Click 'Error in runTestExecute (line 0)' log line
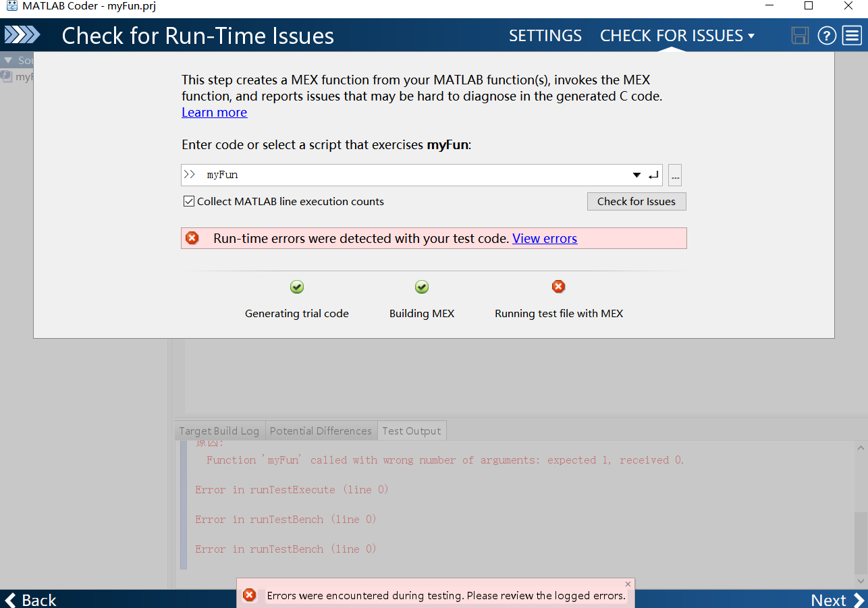 tap(292, 490)
